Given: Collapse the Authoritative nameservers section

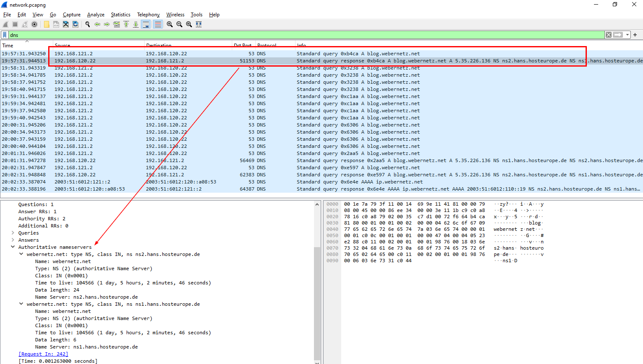Looking at the screenshot, I should 13,247.
